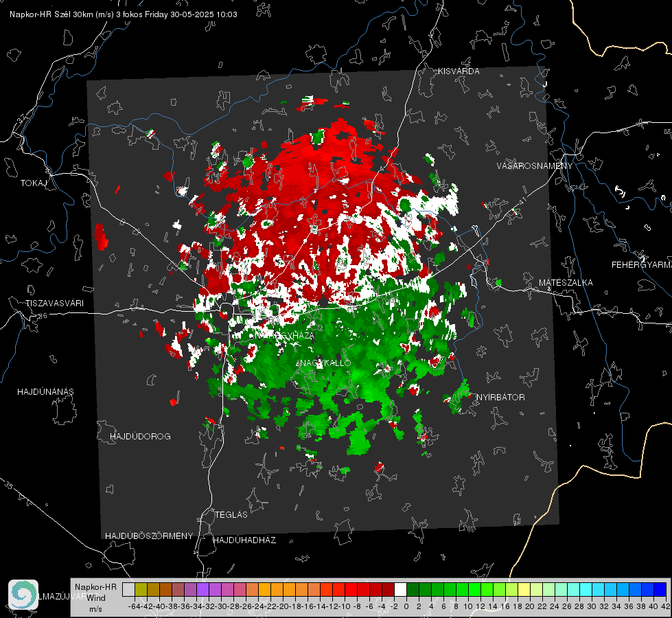This screenshot has width=672, height=618.
Task: Click the FEHÉRGYARMAT label at right edge
Action: pyautogui.click(x=642, y=265)
